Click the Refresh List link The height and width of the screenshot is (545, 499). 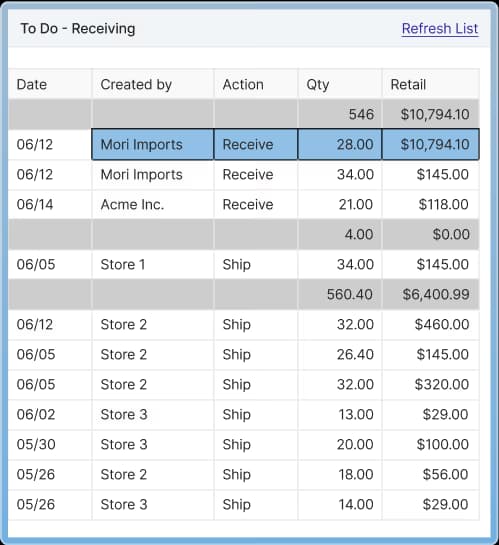(440, 29)
